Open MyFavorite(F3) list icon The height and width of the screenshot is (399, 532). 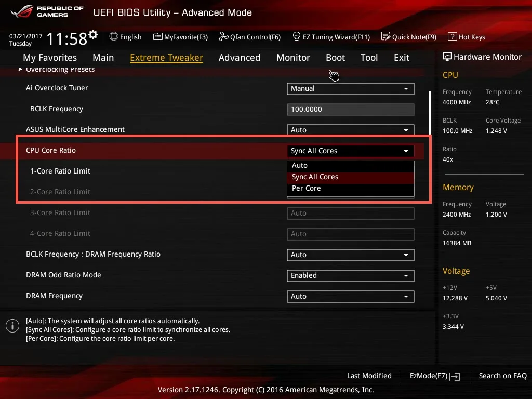coord(158,37)
